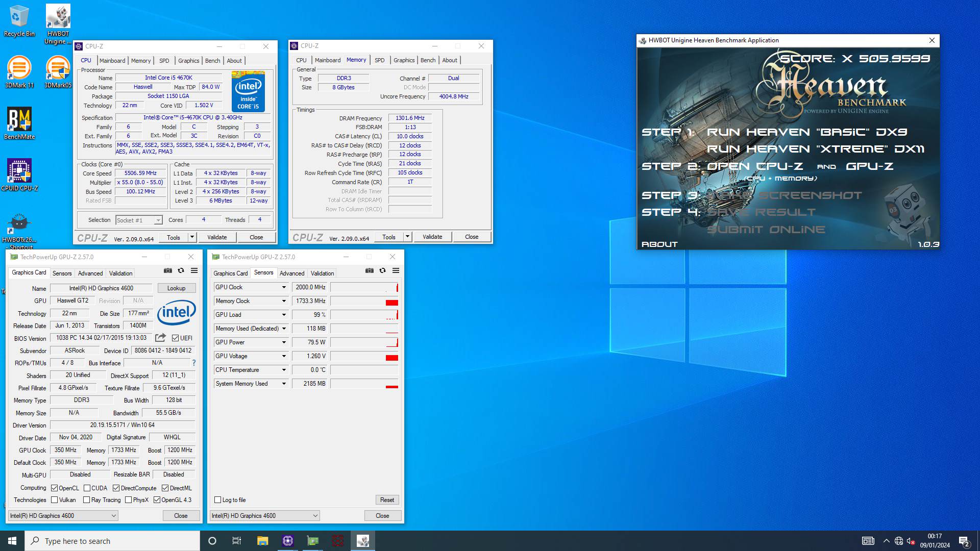Click the GPU Voltage sensor graph
This screenshot has width=980, height=551.
(364, 356)
